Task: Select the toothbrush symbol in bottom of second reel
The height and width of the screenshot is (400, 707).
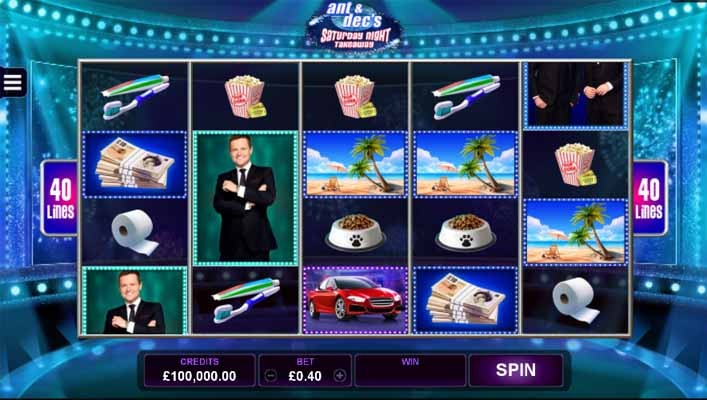Action: click(245, 300)
